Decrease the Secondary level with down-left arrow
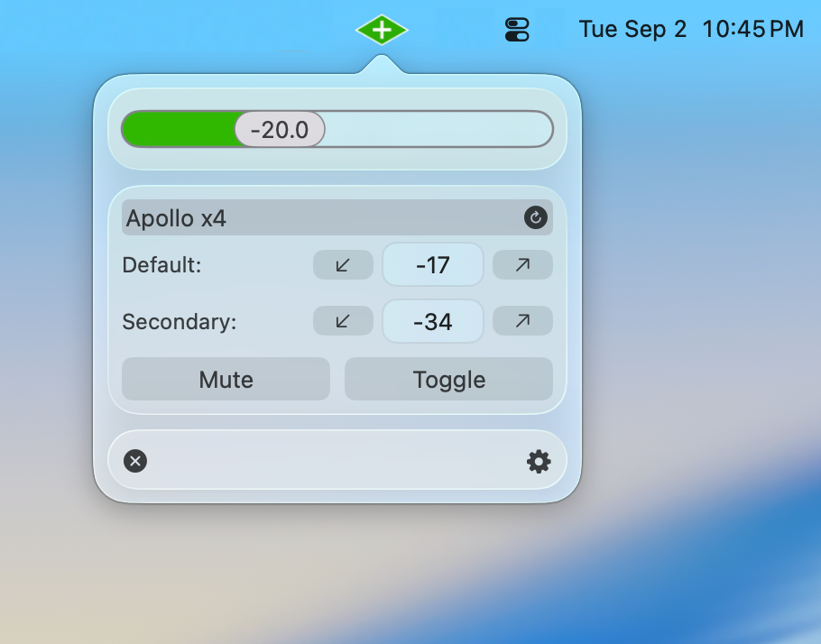This screenshot has width=821, height=644. 343,320
